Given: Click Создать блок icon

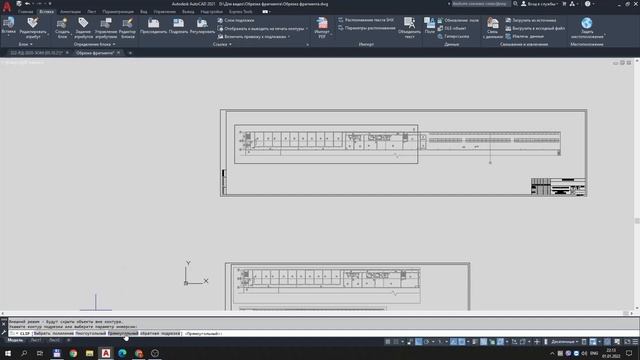Looking at the screenshot, I should click(x=62, y=28).
